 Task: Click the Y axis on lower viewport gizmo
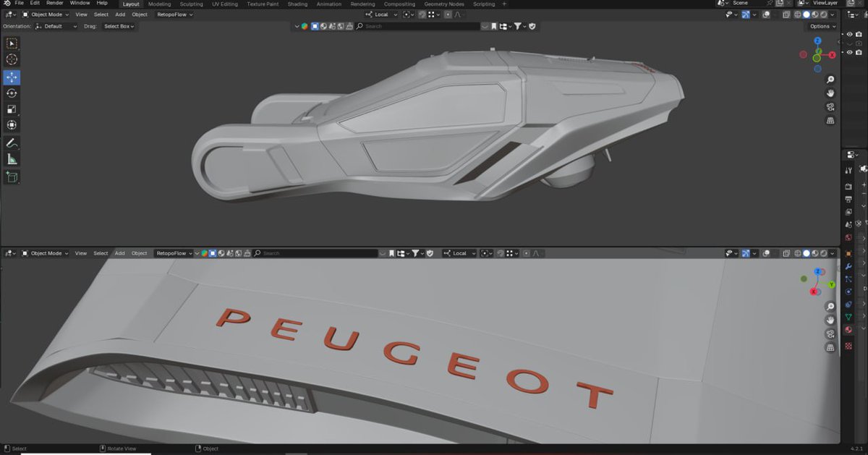pyautogui.click(x=832, y=285)
